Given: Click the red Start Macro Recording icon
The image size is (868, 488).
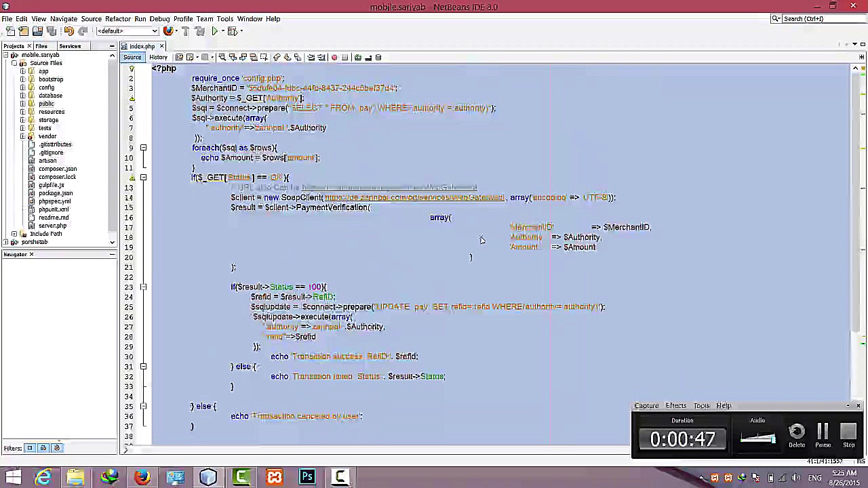Looking at the screenshot, I should (x=334, y=58).
